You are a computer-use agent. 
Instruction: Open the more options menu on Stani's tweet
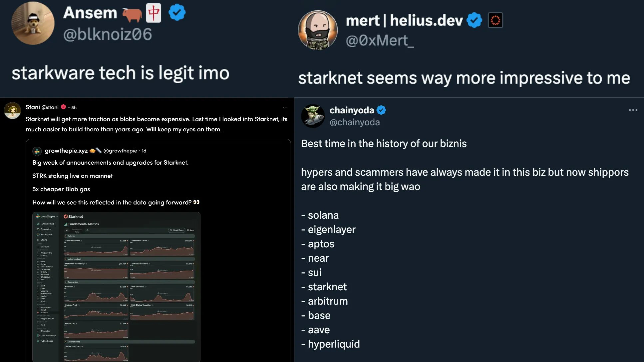coord(285,107)
